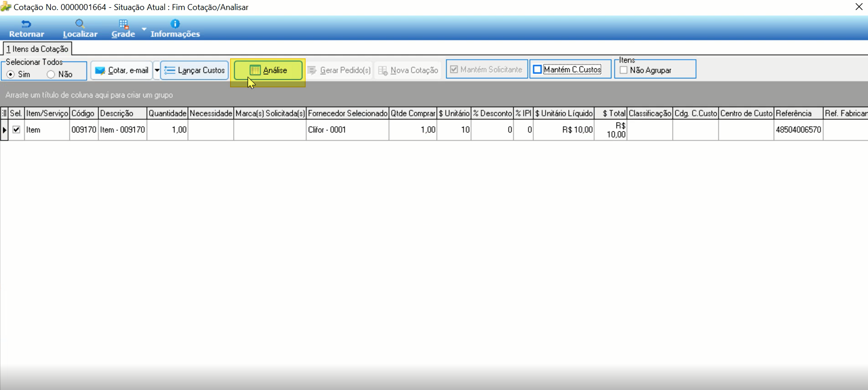Expand the Cotar e-mail dropdown arrow
The width and height of the screenshot is (868, 390).
[157, 71]
